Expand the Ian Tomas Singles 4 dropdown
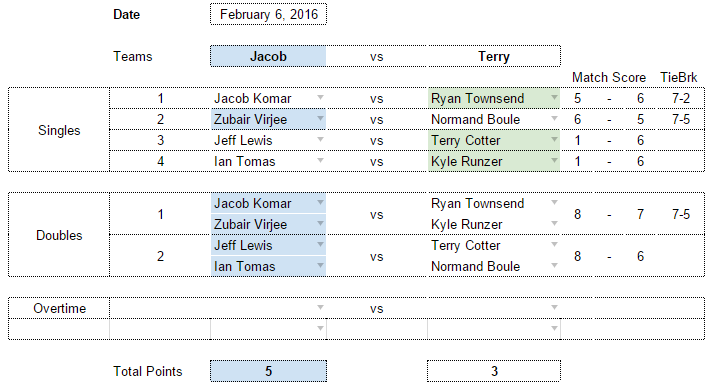 pos(320,160)
